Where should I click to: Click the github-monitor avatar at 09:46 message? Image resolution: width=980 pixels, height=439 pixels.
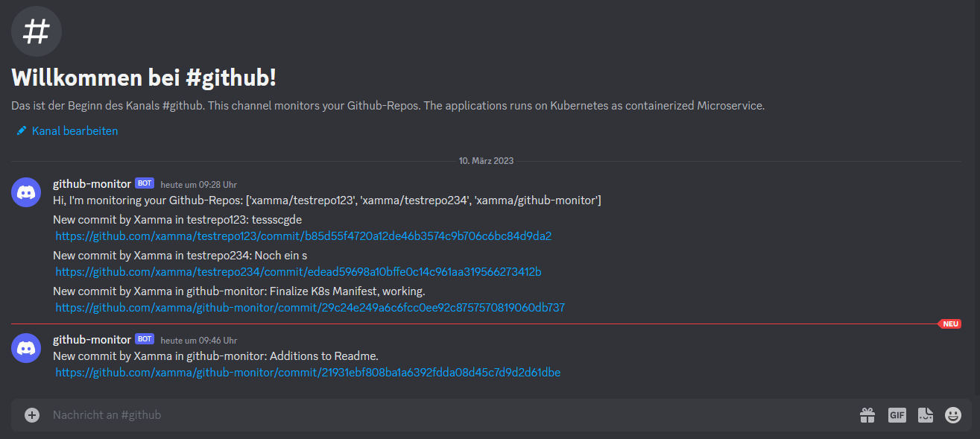coord(26,348)
